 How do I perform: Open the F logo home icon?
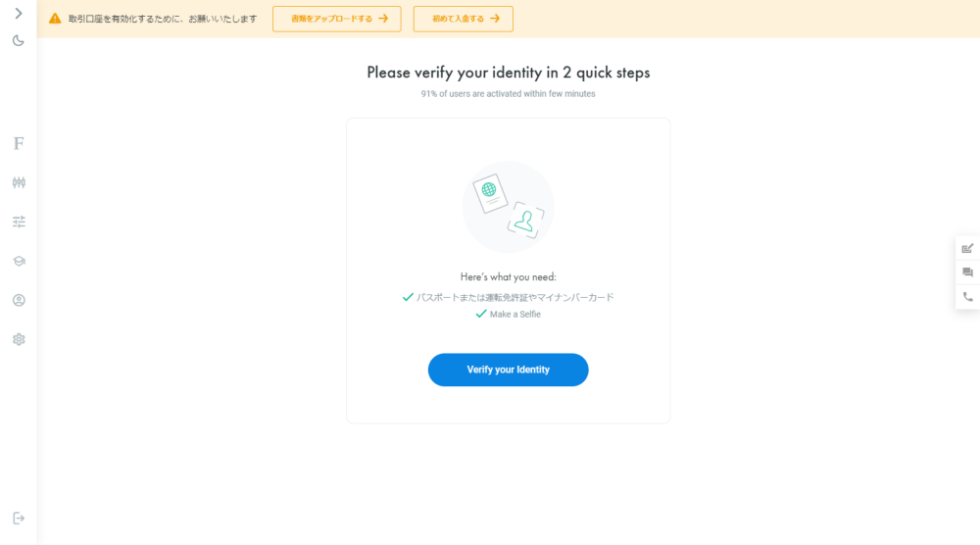(x=19, y=144)
